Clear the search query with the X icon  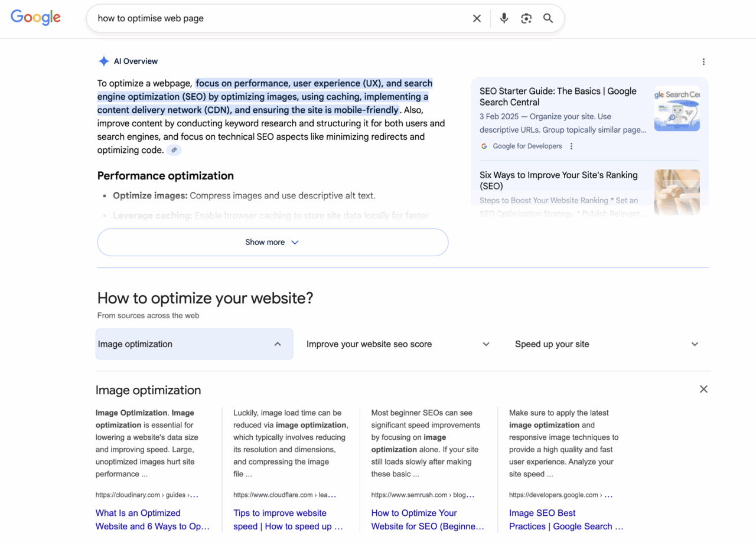click(x=477, y=18)
